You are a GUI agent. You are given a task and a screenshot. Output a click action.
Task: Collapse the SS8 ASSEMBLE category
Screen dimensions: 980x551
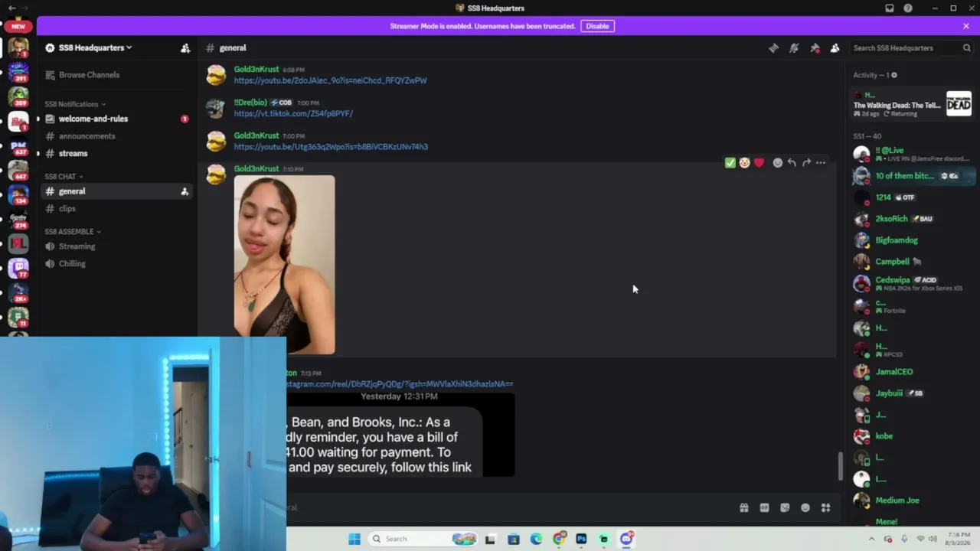pyautogui.click(x=73, y=232)
